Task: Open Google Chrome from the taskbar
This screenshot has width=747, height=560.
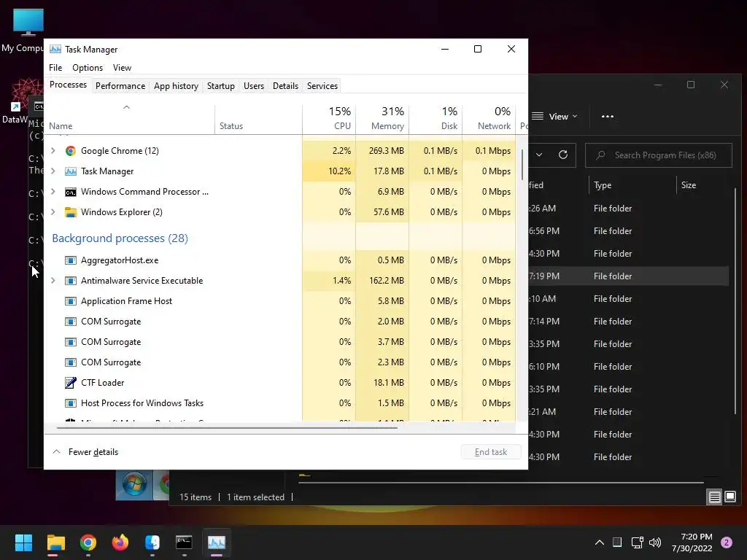Action: click(x=88, y=542)
